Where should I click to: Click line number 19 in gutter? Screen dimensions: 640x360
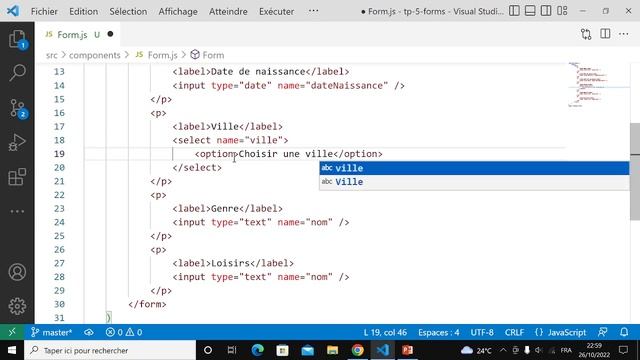pyautogui.click(x=59, y=154)
